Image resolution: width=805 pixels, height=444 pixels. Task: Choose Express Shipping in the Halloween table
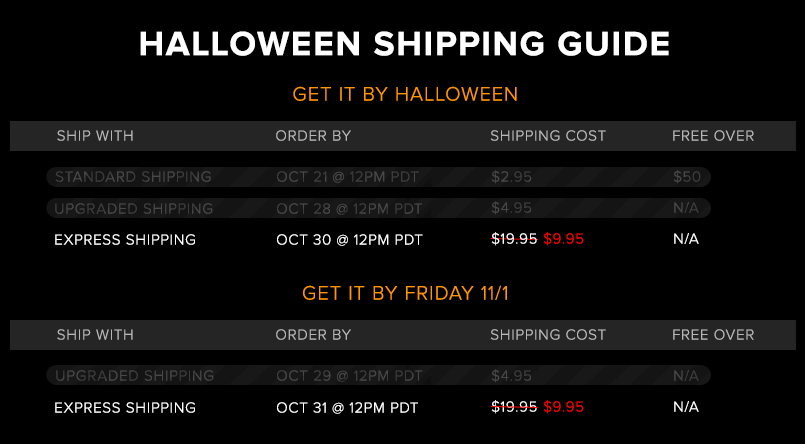click(125, 240)
